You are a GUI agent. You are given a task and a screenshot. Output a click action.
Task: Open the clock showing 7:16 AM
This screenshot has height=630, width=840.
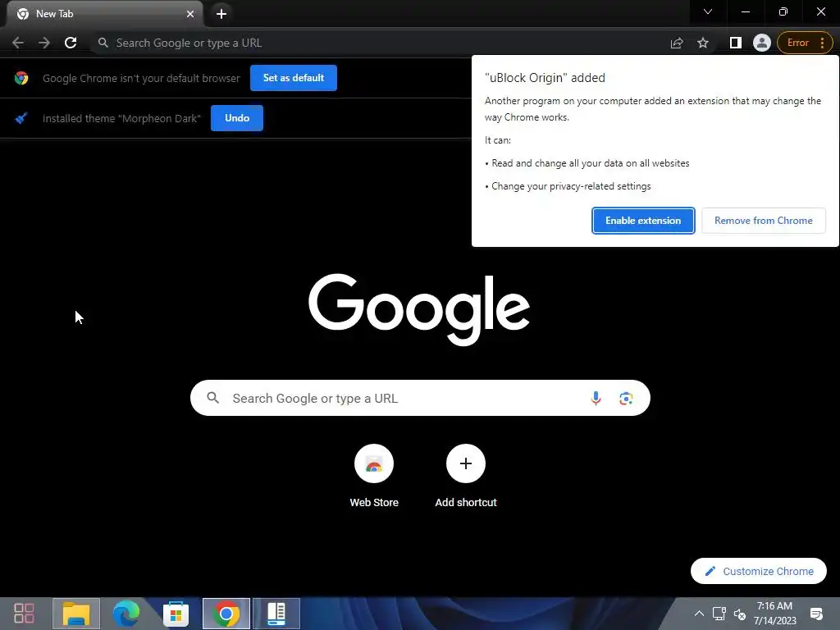pyautogui.click(x=774, y=614)
